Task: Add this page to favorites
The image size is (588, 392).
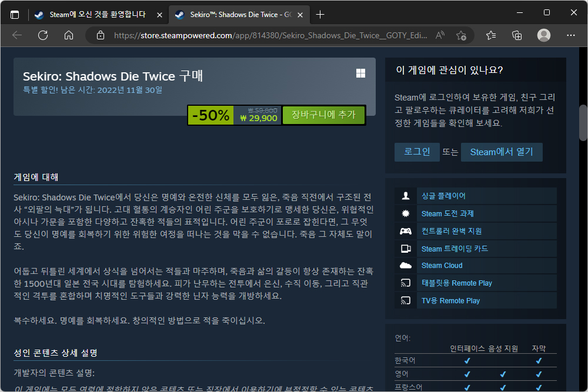Action: pyautogui.click(x=461, y=36)
